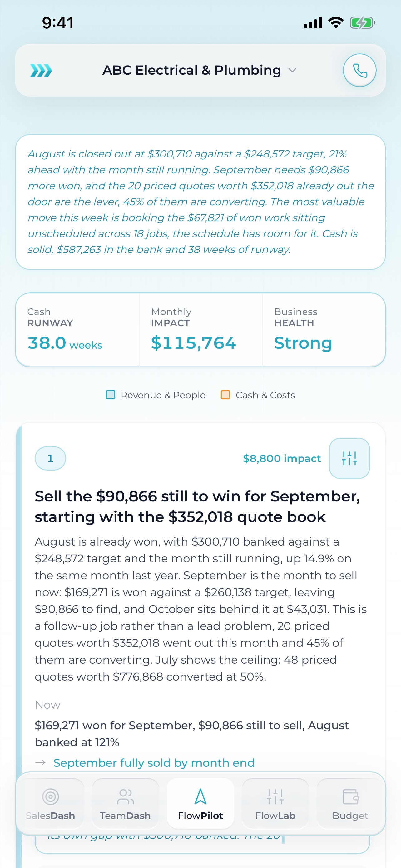Open the Business Health Strong tile
Image resolution: width=401 pixels, height=868 pixels.
324,330
